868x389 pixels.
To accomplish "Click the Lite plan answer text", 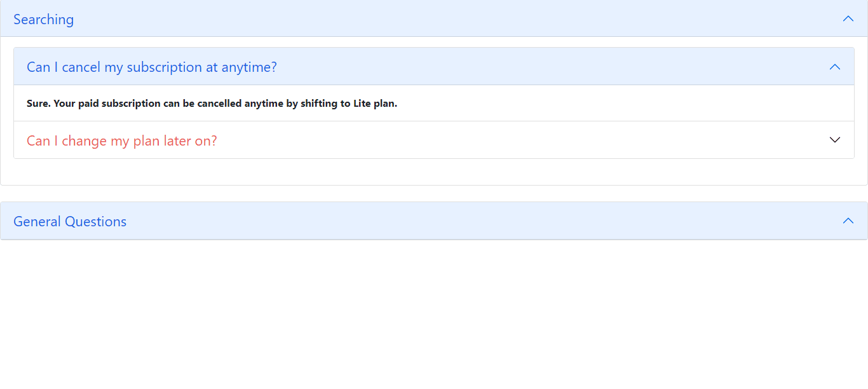I will pos(210,102).
